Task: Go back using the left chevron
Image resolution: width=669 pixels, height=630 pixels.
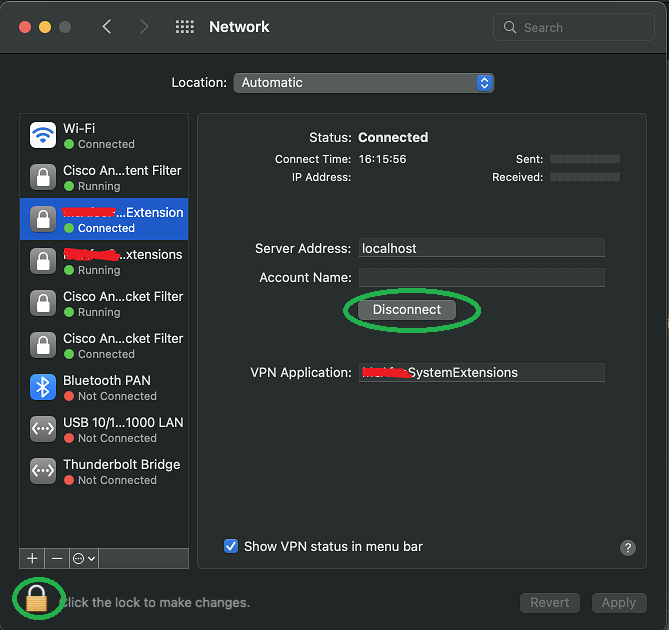Action: [x=107, y=27]
